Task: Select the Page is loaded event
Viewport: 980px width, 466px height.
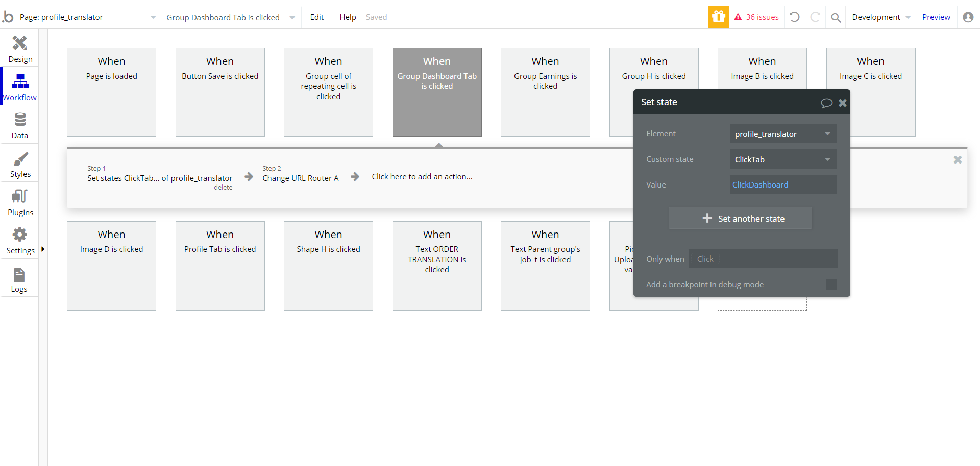Action: 111,92
